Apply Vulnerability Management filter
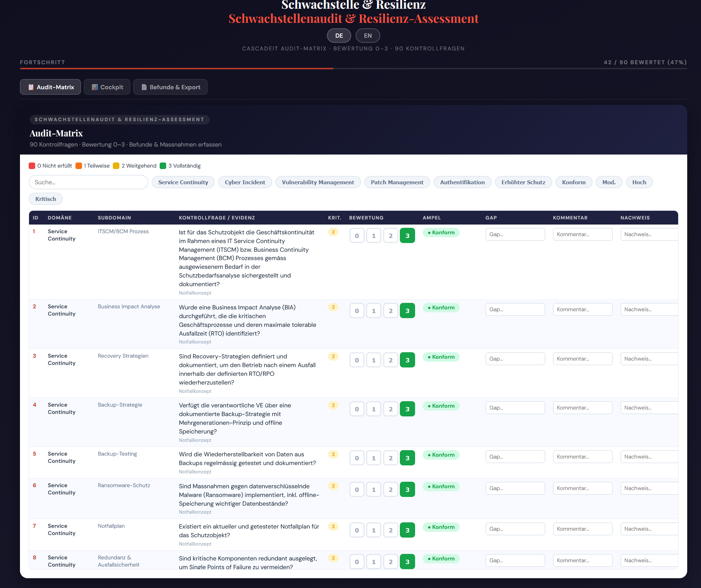701x588 pixels. pos(318,182)
